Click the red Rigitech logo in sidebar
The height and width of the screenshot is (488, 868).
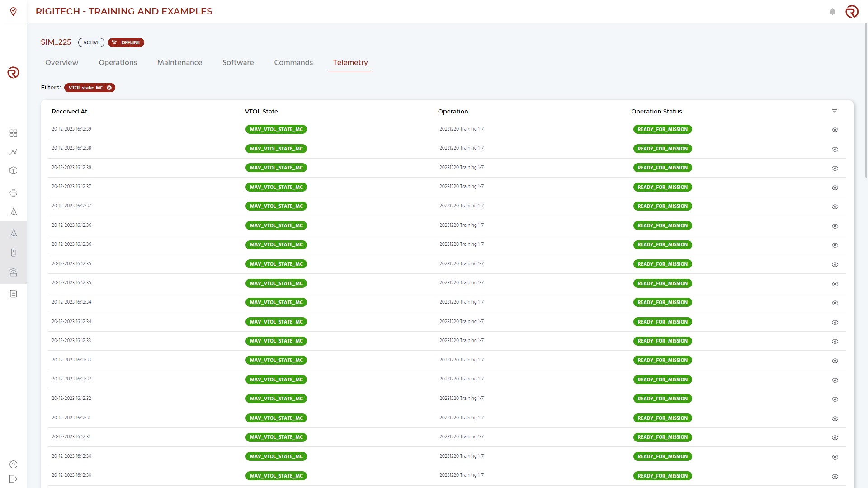(x=13, y=72)
